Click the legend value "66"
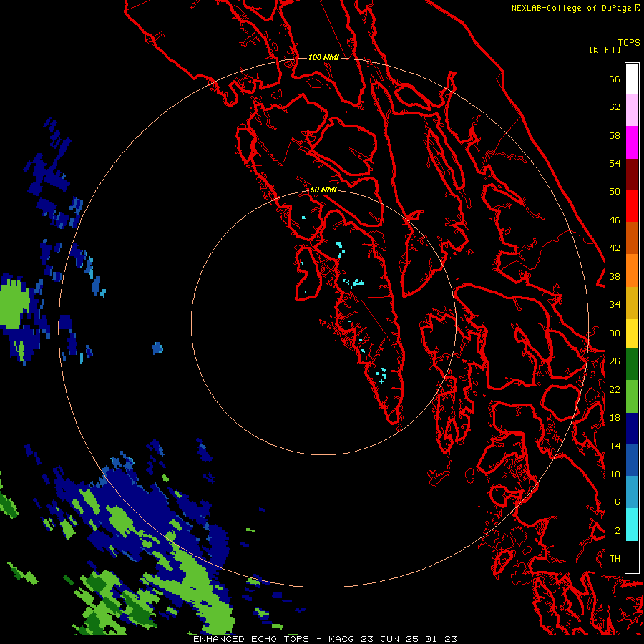644x644 pixels. tap(615, 79)
